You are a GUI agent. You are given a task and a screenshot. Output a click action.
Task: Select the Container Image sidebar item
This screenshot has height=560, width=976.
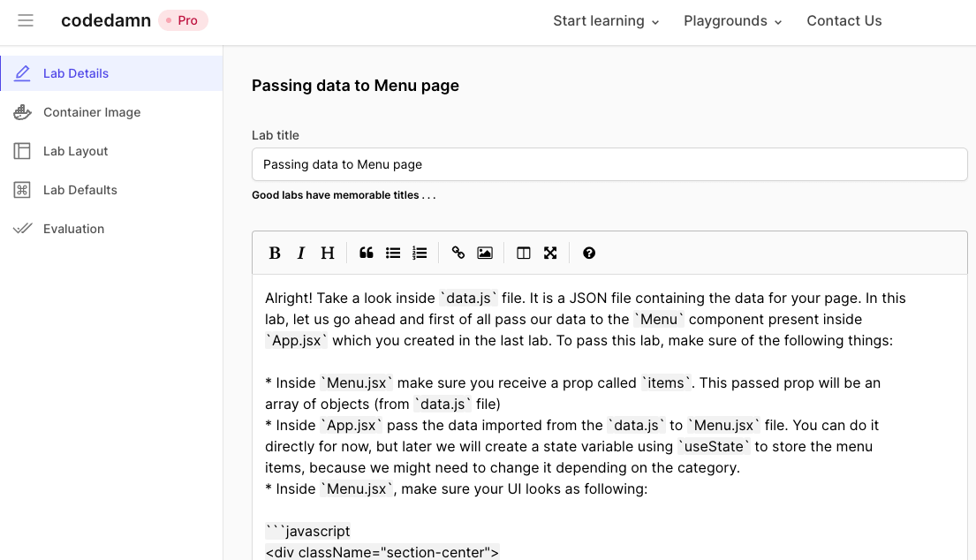coord(92,112)
